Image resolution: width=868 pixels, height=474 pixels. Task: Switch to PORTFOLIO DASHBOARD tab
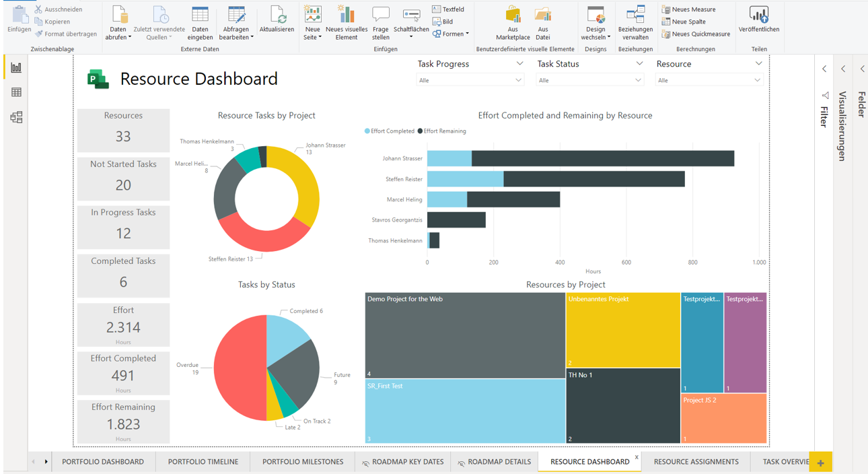pyautogui.click(x=103, y=462)
